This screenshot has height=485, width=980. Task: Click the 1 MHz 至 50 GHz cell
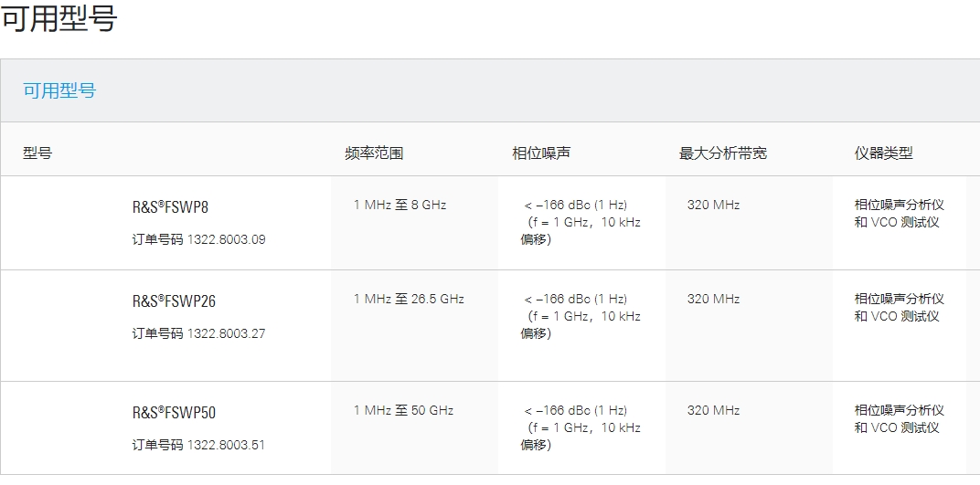tap(404, 411)
